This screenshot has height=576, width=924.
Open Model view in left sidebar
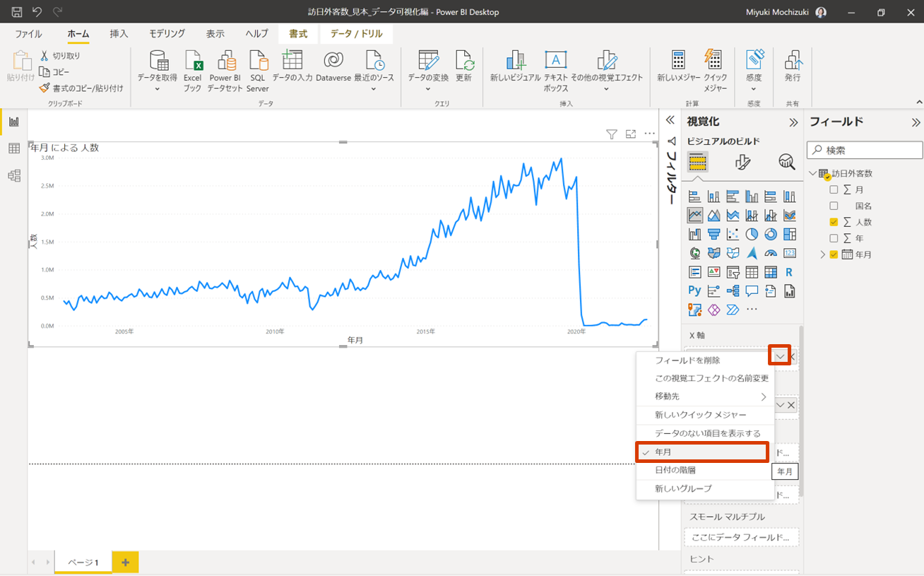click(x=13, y=175)
